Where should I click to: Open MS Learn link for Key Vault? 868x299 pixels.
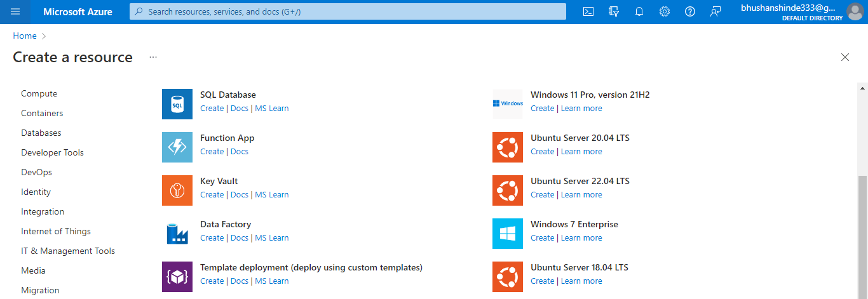(272, 195)
